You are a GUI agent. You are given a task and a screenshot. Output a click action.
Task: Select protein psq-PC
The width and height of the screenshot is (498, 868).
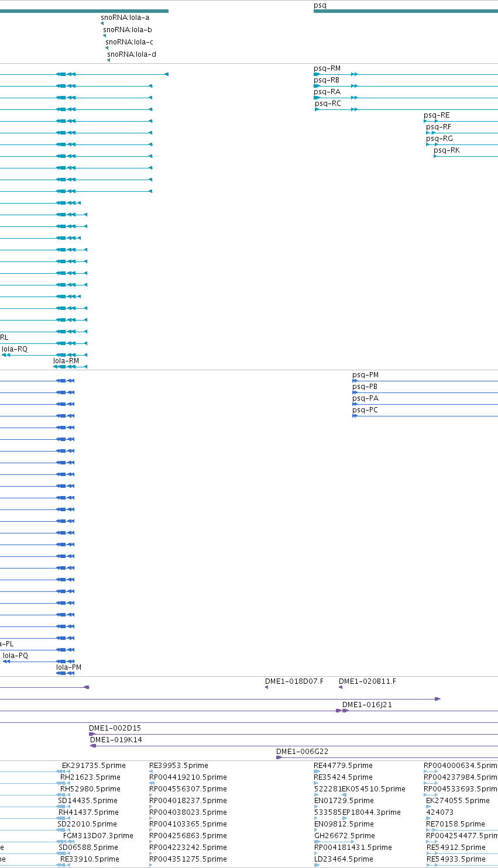(x=365, y=410)
